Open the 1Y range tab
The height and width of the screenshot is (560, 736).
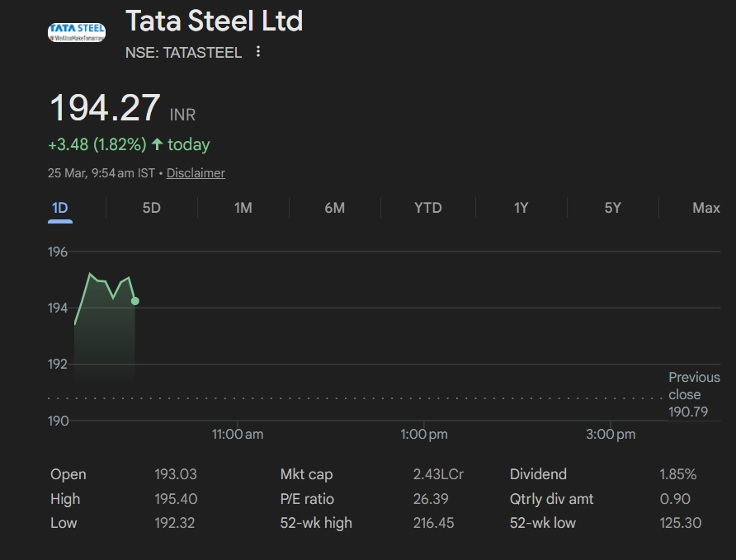(x=521, y=208)
